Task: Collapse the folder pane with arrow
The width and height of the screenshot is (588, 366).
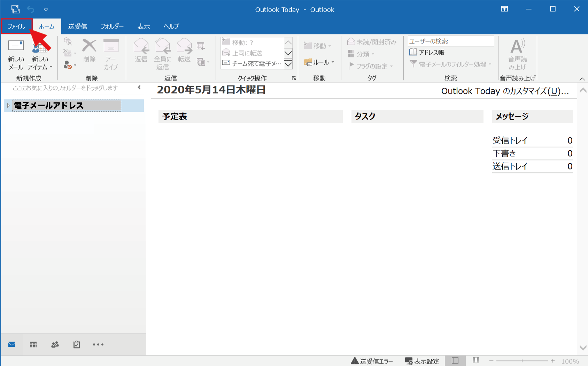Action: click(139, 88)
